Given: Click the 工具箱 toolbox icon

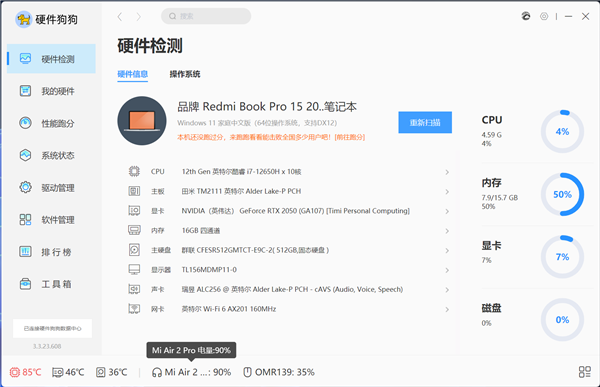Looking at the screenshot, I should [x=25, y=284].
